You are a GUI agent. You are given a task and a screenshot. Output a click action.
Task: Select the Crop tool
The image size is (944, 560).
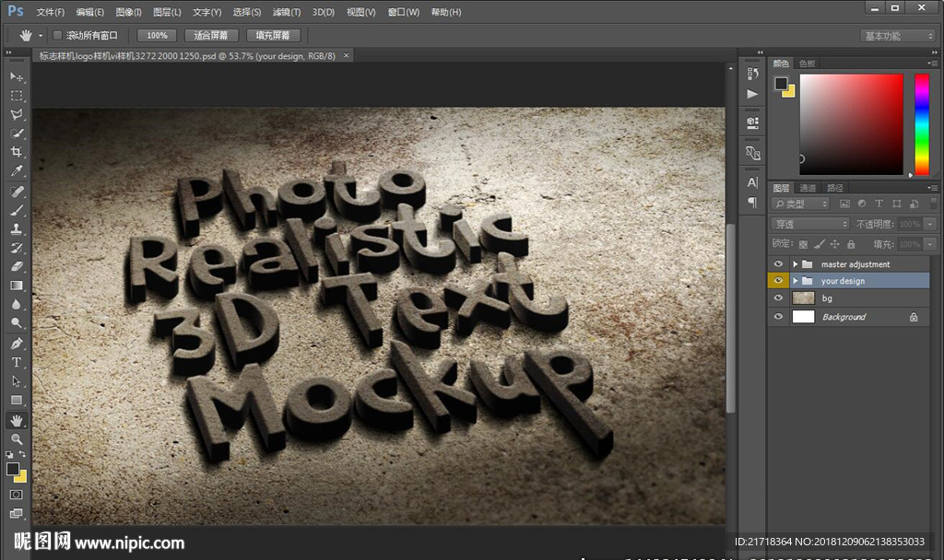pos(17,152)
